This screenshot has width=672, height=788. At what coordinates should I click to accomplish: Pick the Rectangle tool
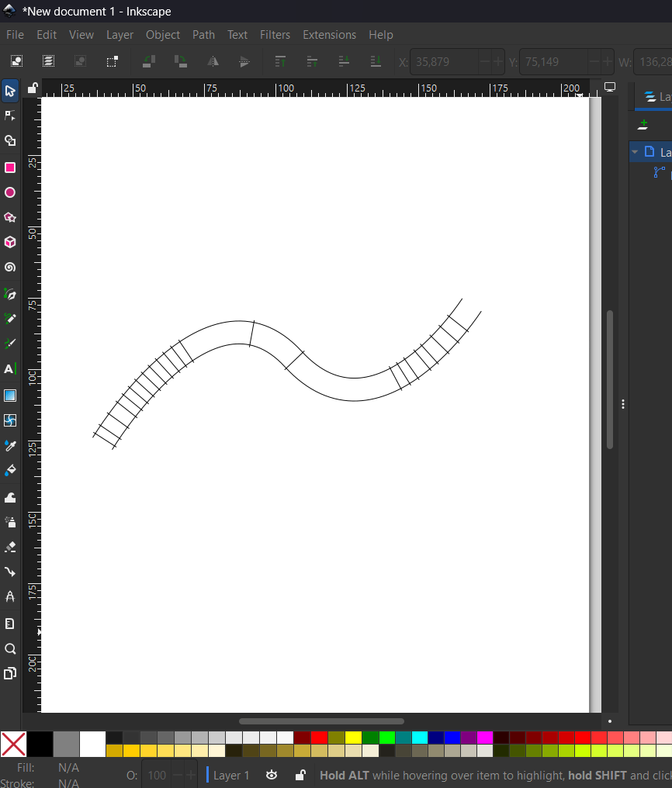[x=10, y=168]
